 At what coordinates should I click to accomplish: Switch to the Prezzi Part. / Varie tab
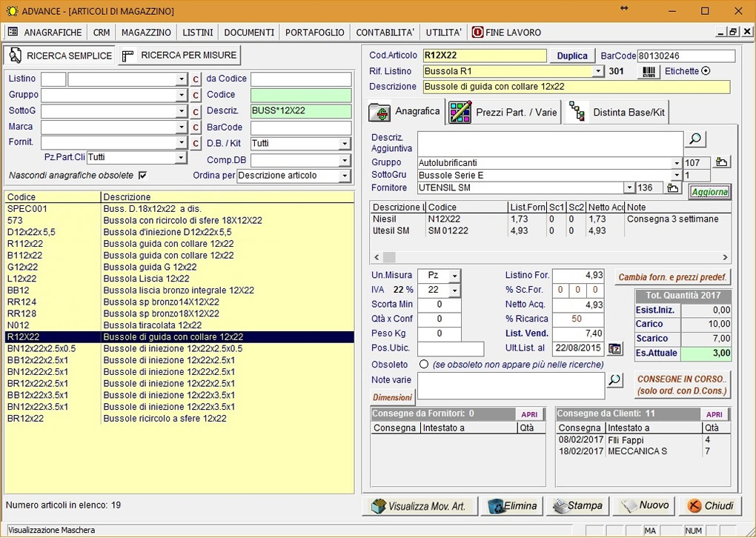(x=504, y=113)
